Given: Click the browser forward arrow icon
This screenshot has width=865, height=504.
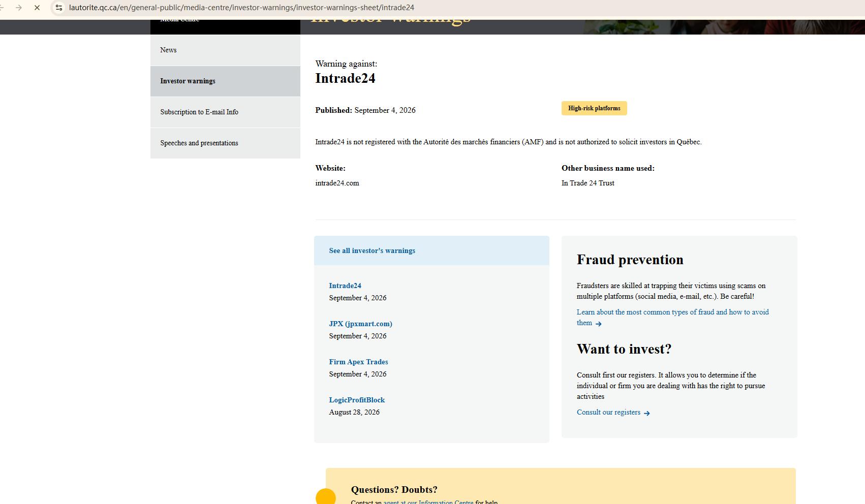Looking at the screenshot, I should (19, 8).
